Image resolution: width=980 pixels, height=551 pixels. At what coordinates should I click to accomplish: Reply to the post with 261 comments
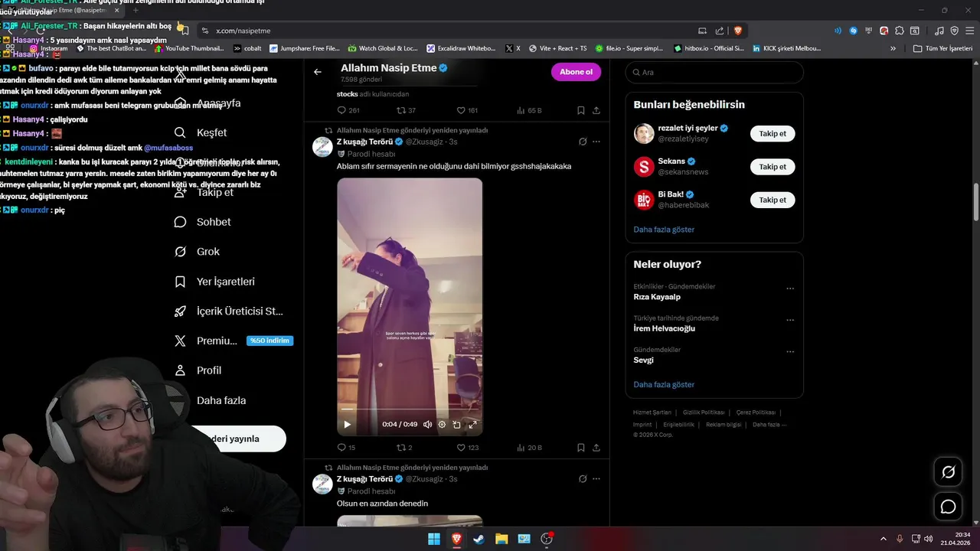click(x=348, y=110)
